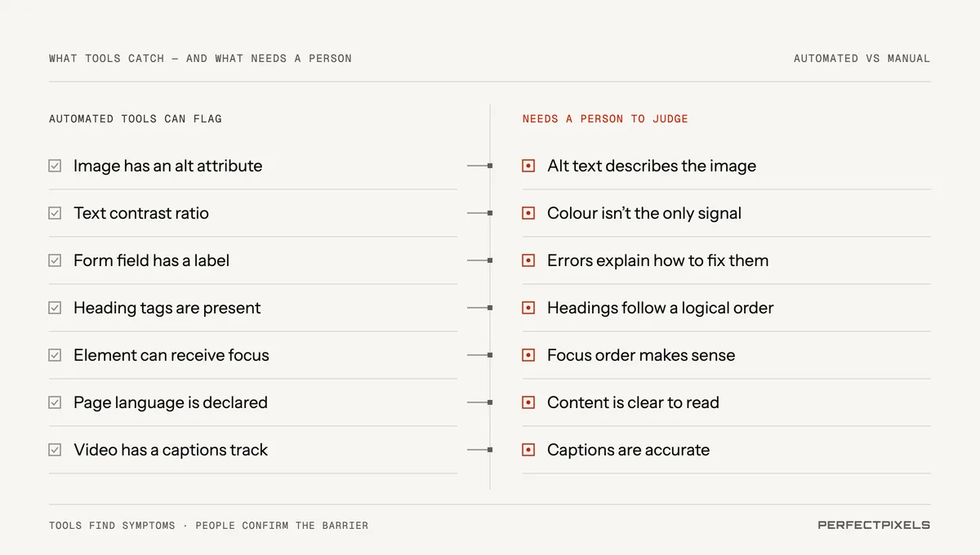This screenshot has width=980, height=555.
Task: Select the Text contrast ratio label
Action: pyautogui.click(x=141, y=213)
